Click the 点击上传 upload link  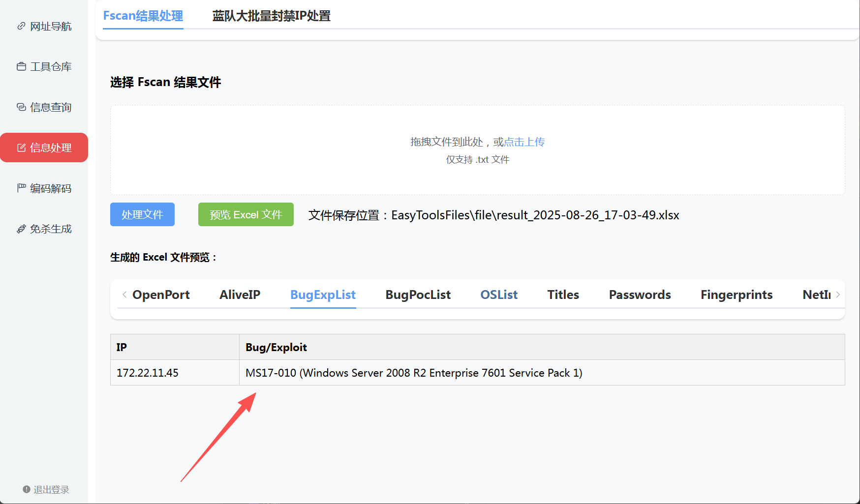(524, 142)
